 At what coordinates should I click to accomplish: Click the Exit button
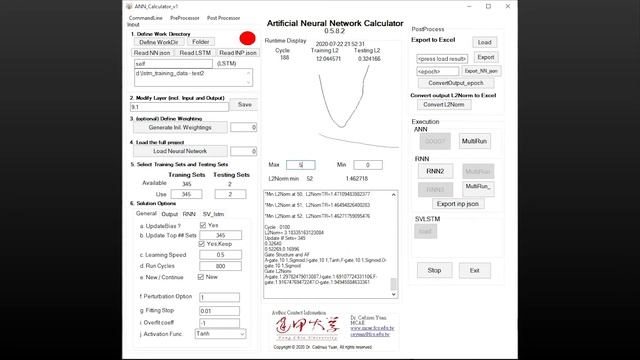click(x=474, y=270)
